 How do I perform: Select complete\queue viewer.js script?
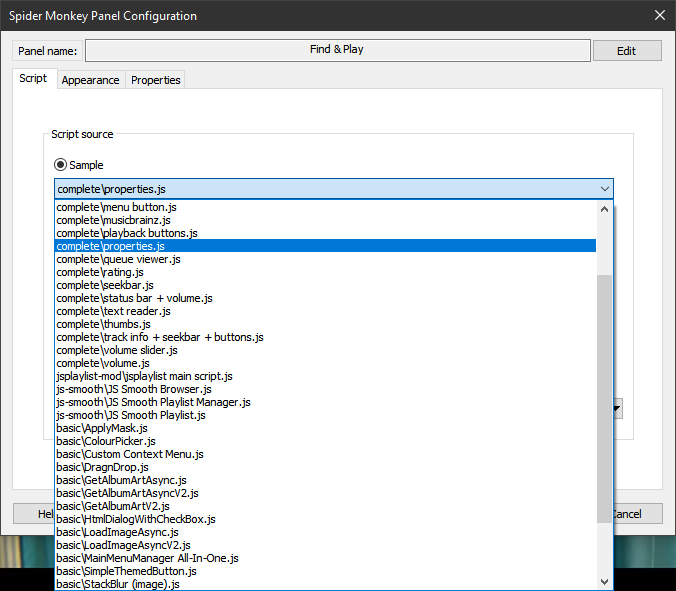[x=118, y=259]
